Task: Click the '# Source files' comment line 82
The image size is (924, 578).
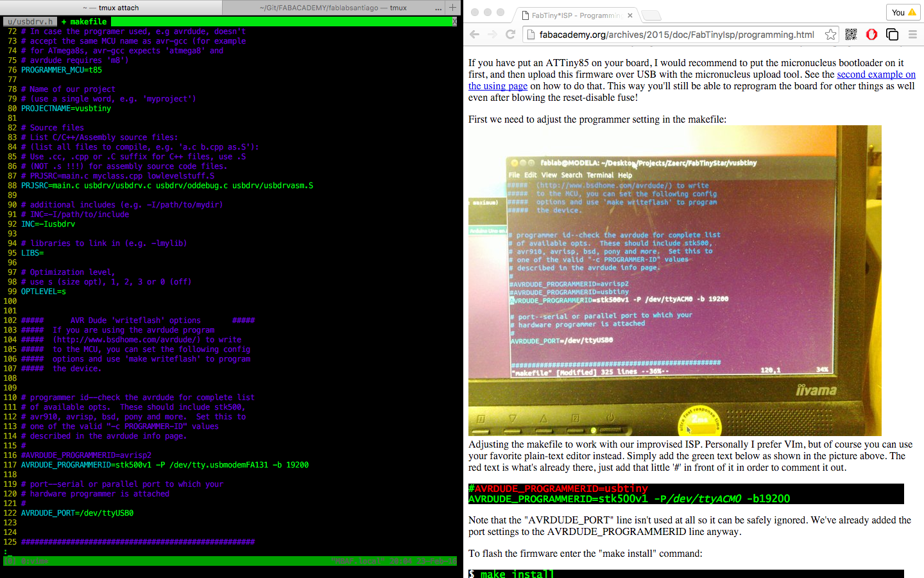Action: pos(53,128)
